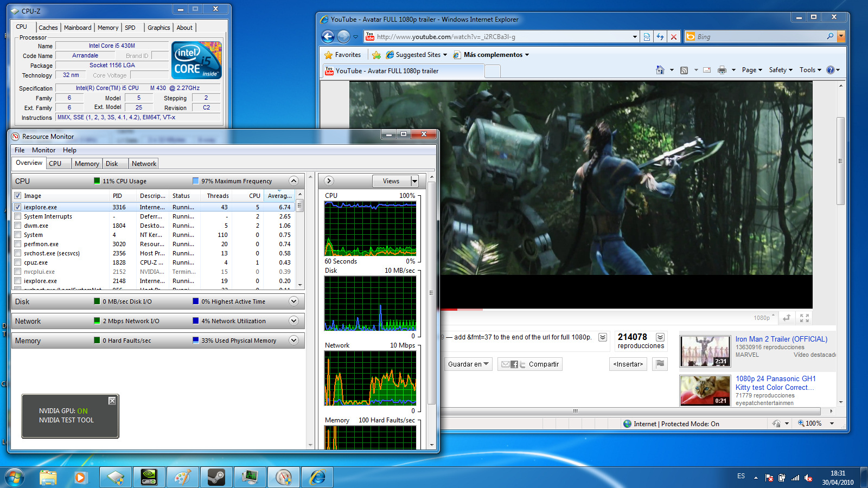Click the refresh icon beside address bar
Screen dimensions: 868x488
coord(660,37)
